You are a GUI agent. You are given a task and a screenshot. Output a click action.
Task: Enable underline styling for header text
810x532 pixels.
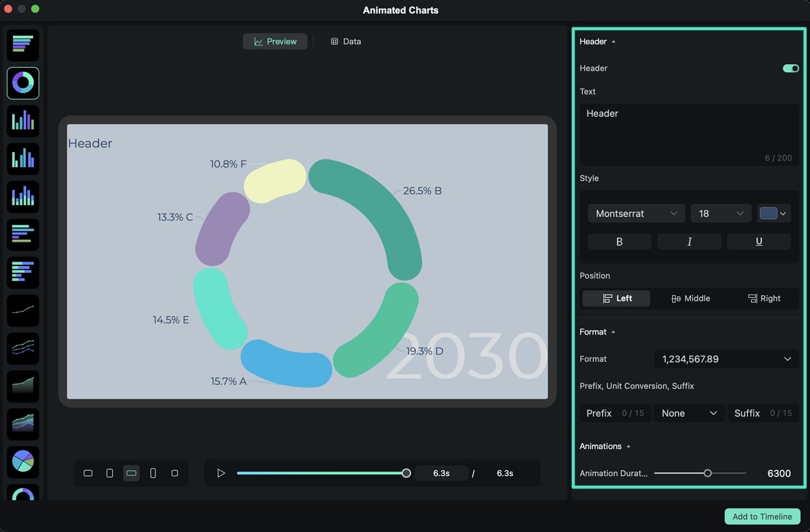click(758, 241)
